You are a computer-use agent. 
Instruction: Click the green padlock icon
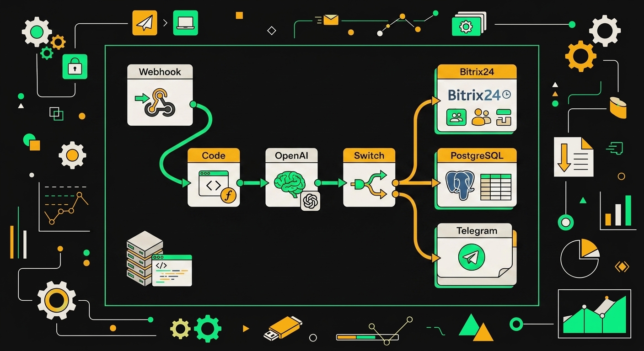75,67
